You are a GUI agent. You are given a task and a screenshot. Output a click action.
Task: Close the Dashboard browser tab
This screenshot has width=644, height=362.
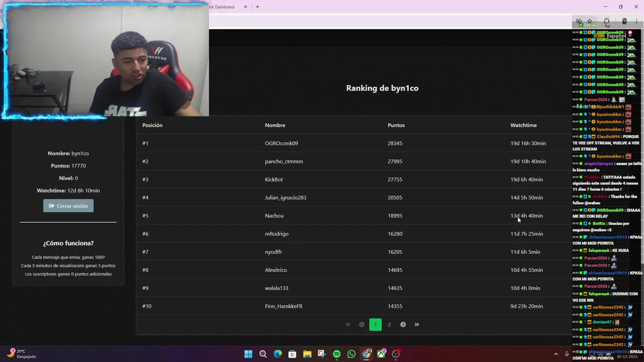[x=246, y=7]
